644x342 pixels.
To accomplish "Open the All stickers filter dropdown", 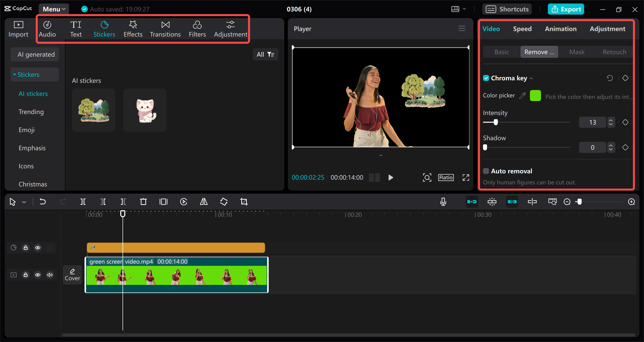I will pyautogui.click(x=265, y=54).
